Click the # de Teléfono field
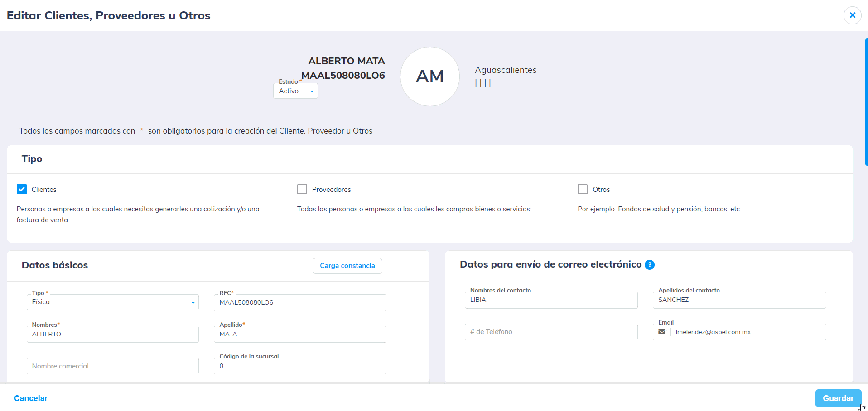The height and width of the screenshot is (411, 868). coord(551,332)
